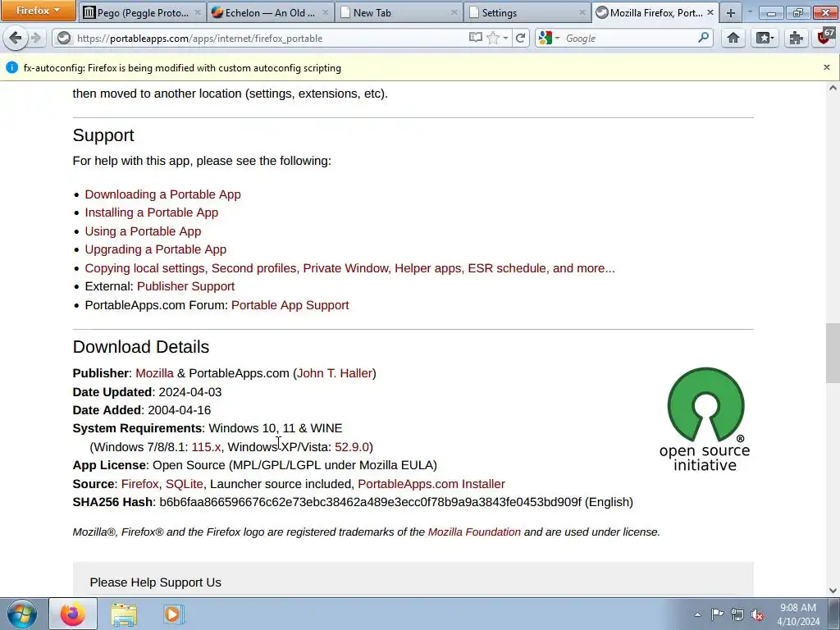This screenshot has height=630, width=840.
Task: Click the Show desktop button
Action: (834, 614)
